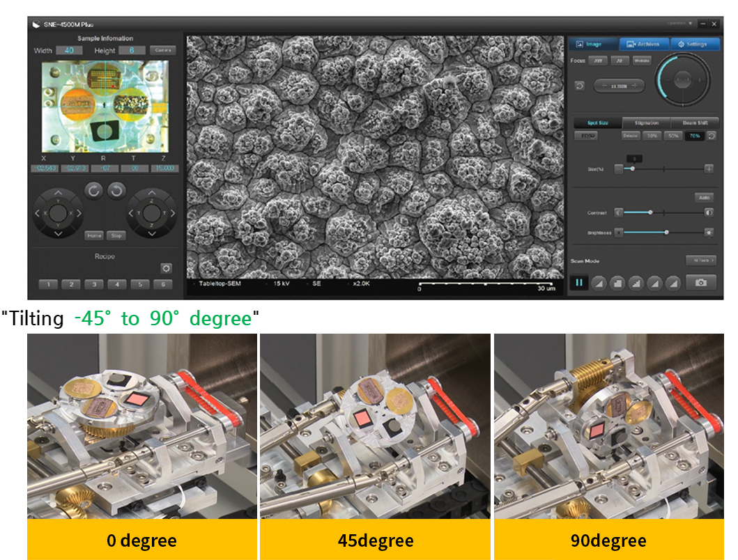
Task: Click the Detector button
Action: click(x=630, y=136)
